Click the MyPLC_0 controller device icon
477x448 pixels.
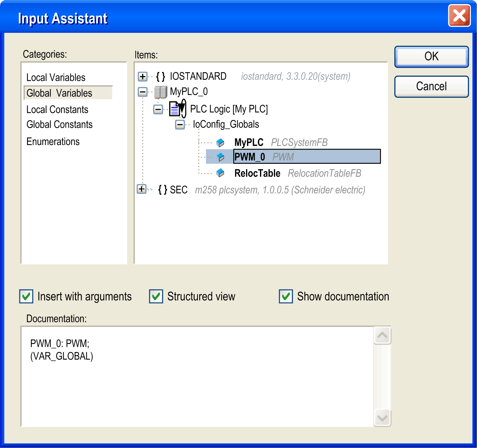click(161, 92)
